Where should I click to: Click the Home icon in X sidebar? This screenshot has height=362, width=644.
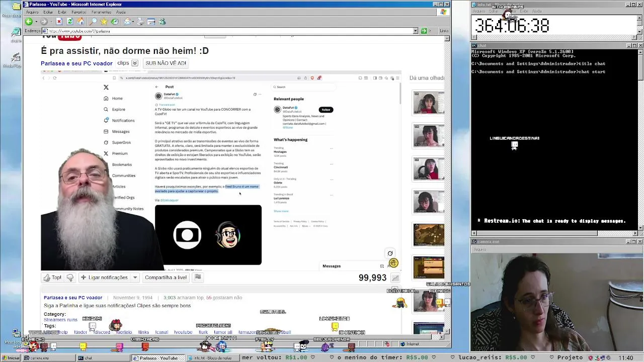(x=106, y=98)
